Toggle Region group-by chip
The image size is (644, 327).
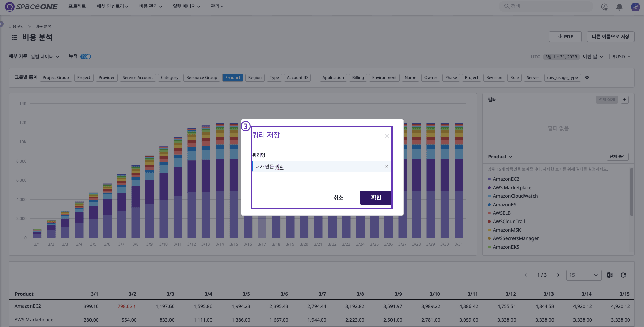(x=255, y=78)
